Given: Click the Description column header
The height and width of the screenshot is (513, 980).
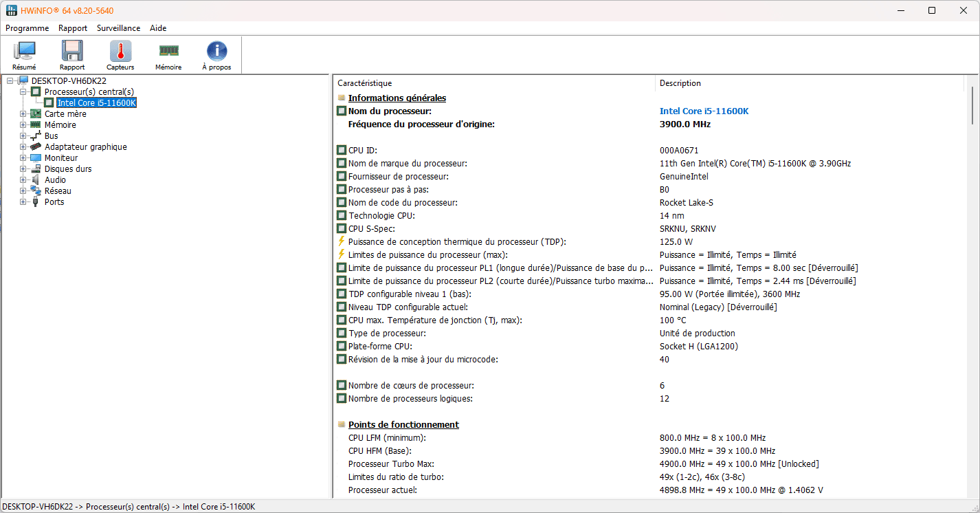Looking at the screenshot, I should click(810, 83).
